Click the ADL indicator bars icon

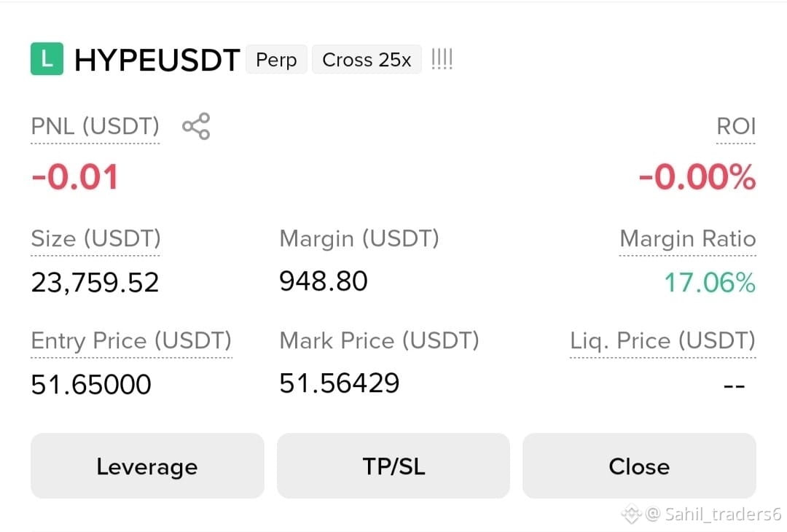(x=442, y=59)
